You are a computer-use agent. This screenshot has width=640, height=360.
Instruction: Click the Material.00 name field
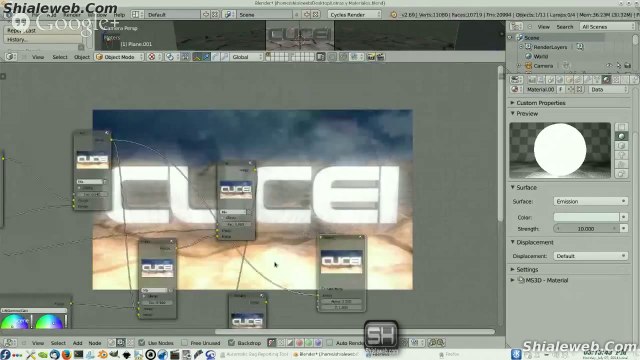(540, 89)
